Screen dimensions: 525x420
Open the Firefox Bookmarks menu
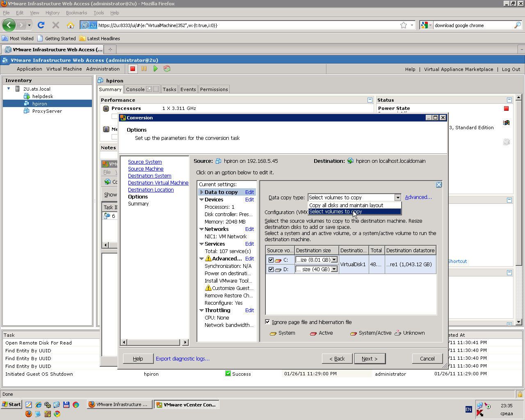pos(76,13)
